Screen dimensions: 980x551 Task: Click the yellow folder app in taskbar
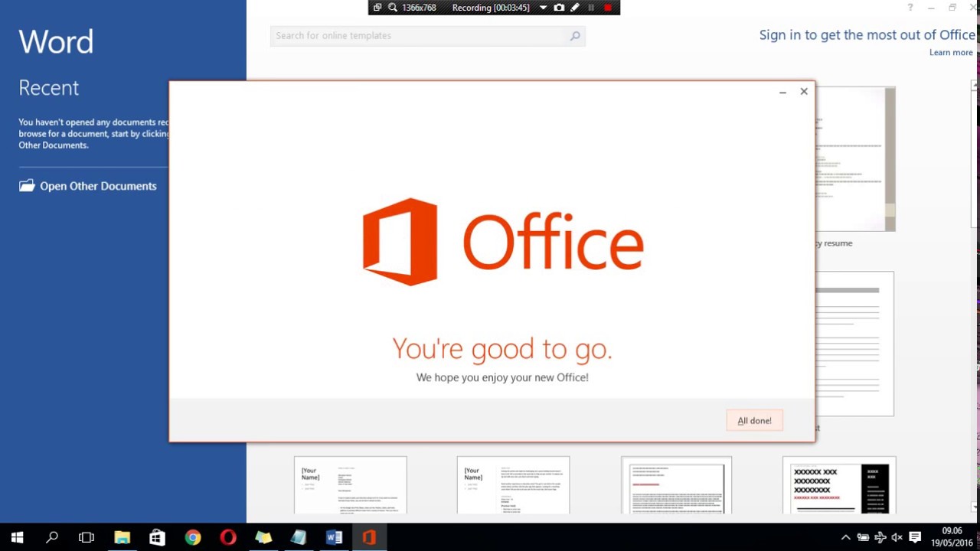[x=263, y=537]
